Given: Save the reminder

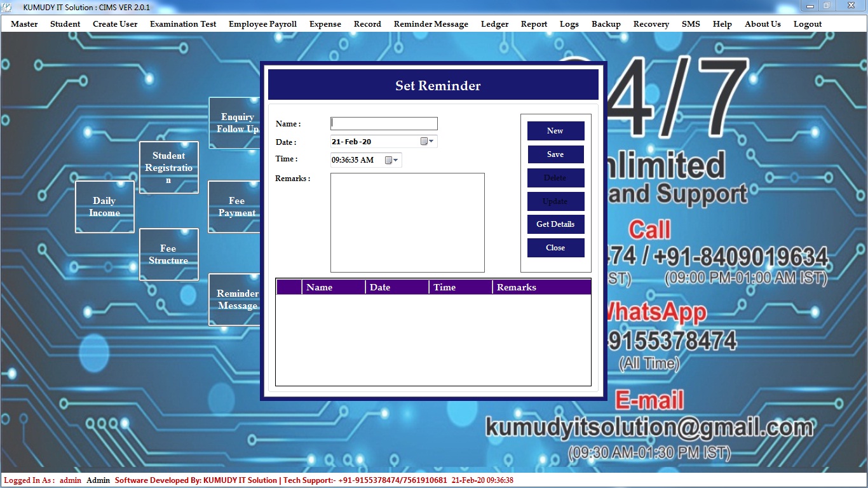Looking at the screenshot, I should coord(555,154).
